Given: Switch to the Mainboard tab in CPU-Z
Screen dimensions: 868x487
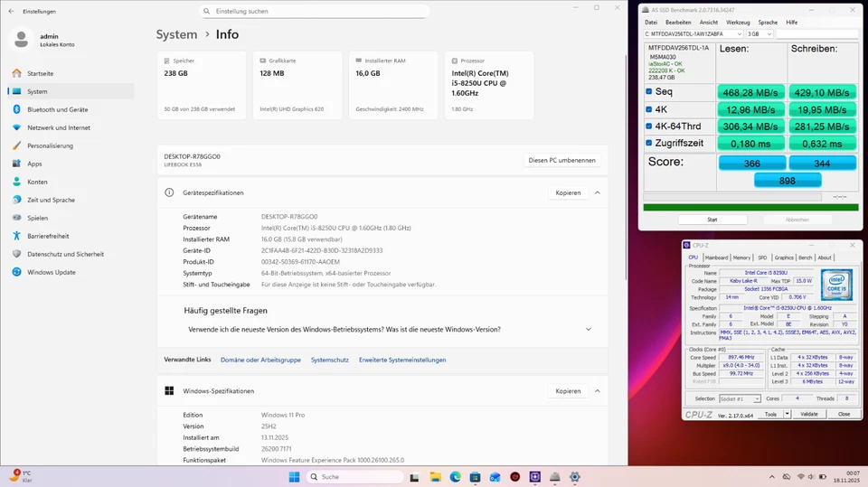Looking at the screenshot, I should 716,258.
